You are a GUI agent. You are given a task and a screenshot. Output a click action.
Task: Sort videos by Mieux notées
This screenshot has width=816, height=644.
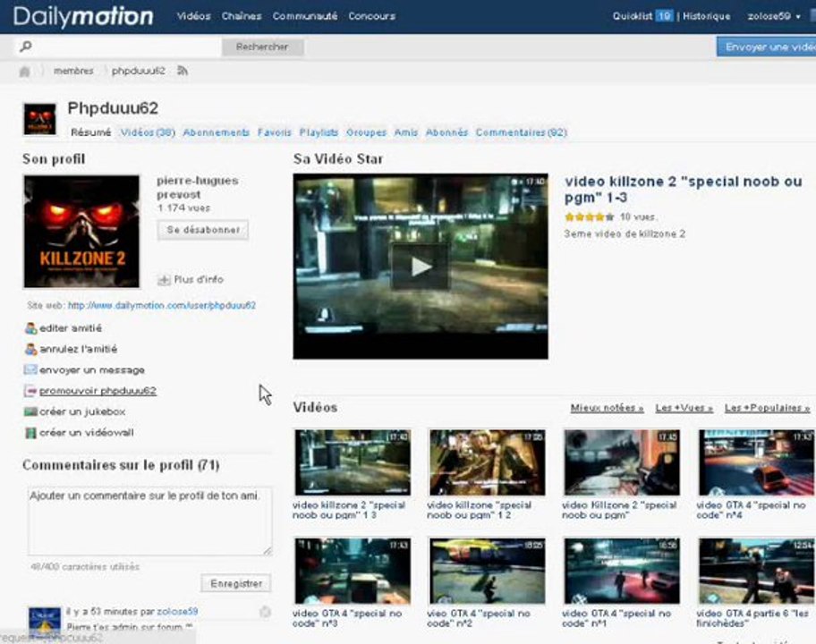(607, 408)
